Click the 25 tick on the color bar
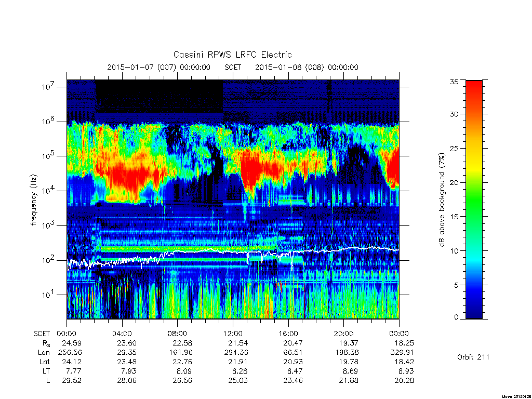Screen dimensions: 532x399 [x=454, y=148]
